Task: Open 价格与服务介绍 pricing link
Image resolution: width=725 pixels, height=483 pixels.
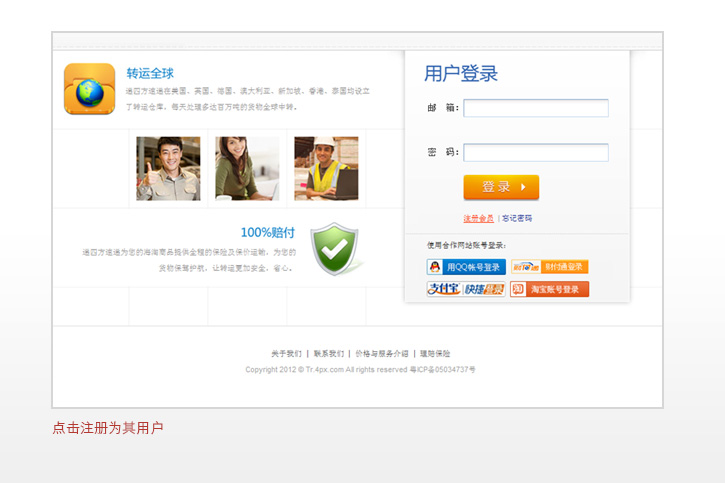Action: tap(381, 354)
